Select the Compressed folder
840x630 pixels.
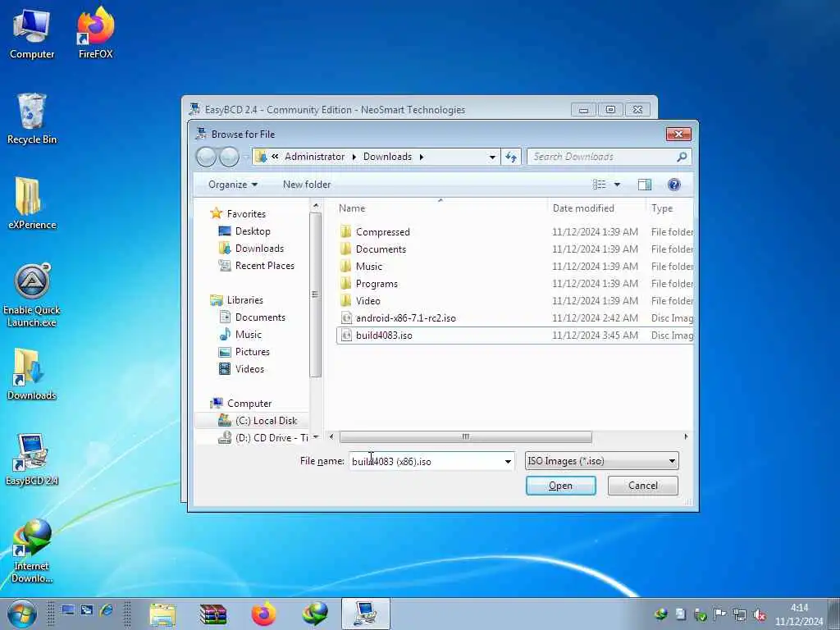(x=382, y=232)
